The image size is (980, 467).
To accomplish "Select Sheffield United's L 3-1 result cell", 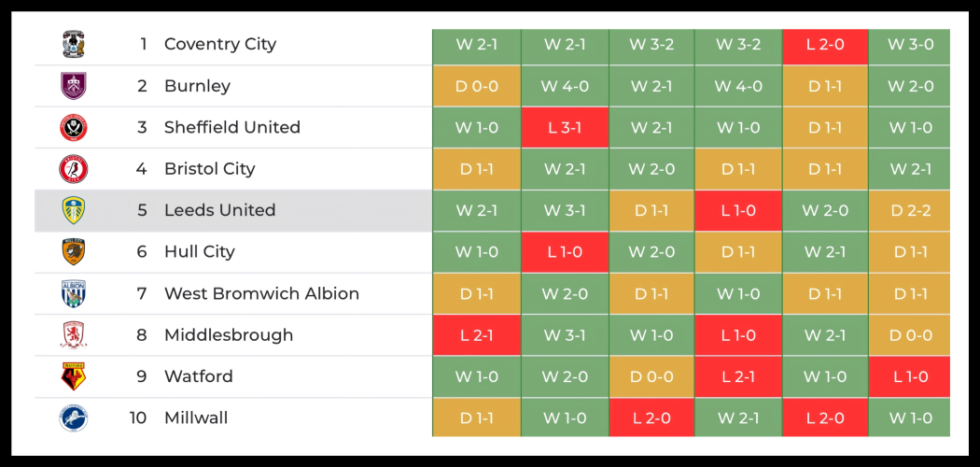I will pos(565,127).
